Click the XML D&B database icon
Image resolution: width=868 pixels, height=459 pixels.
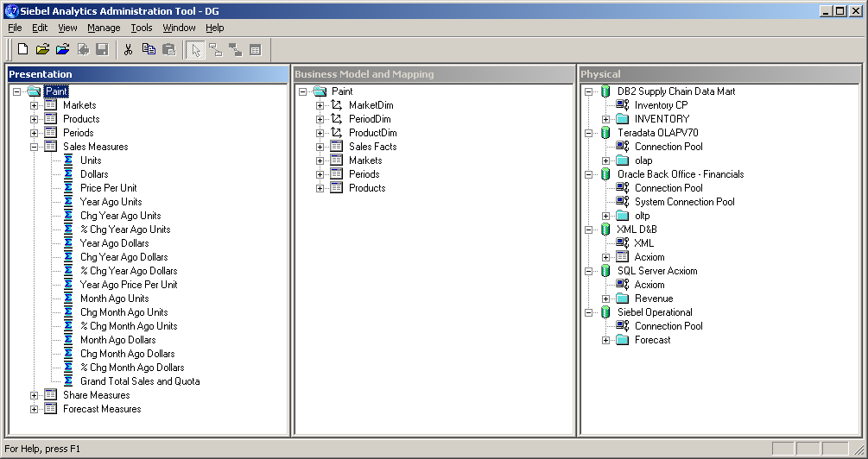(x=605, y=229)
